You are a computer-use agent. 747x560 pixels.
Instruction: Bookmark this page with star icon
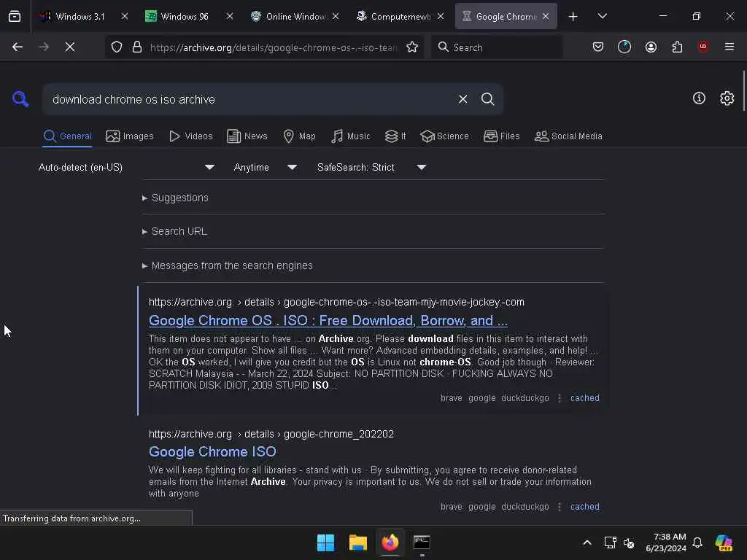pos(412,47)
